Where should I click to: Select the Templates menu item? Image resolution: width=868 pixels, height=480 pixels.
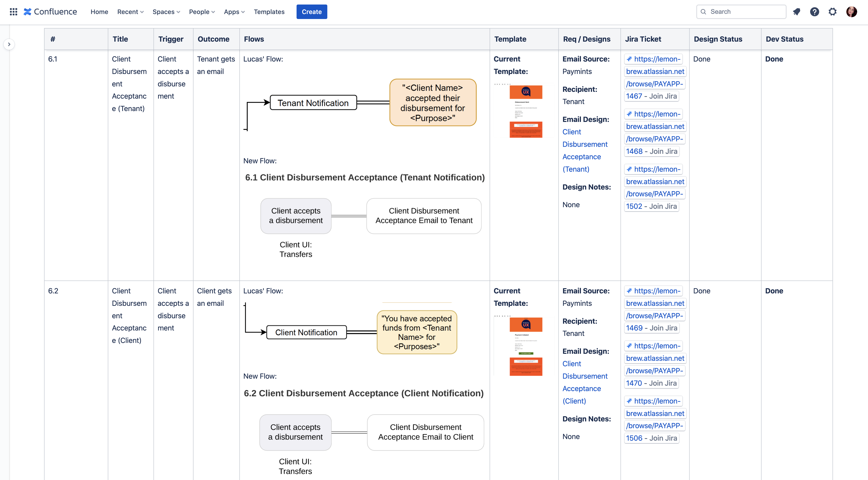(269, 11)
